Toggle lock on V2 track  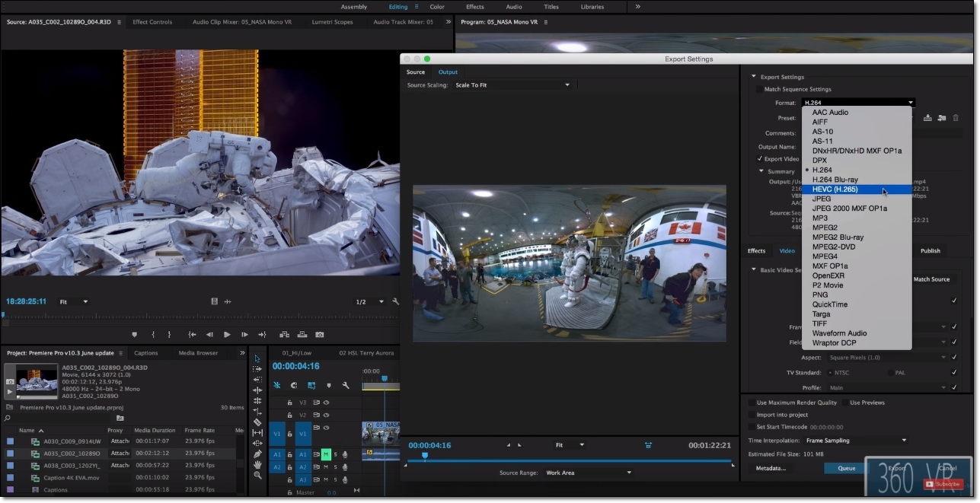pyautogui.click(x=289, y=415)
